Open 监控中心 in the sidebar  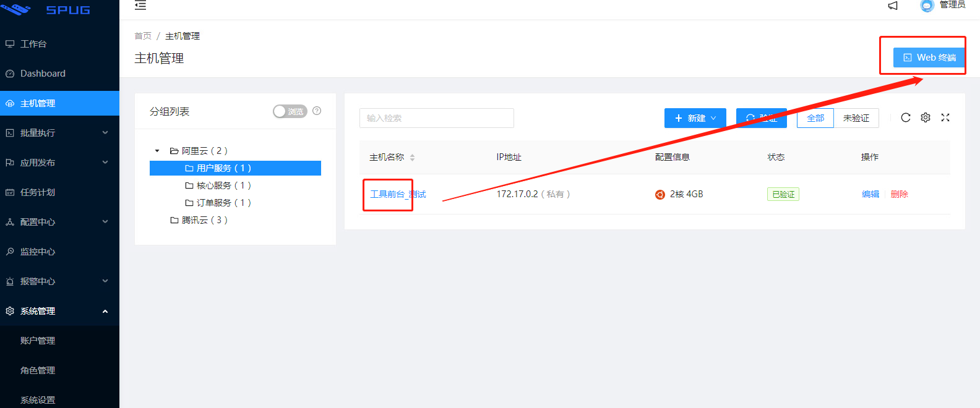click(x=59, y=252)
